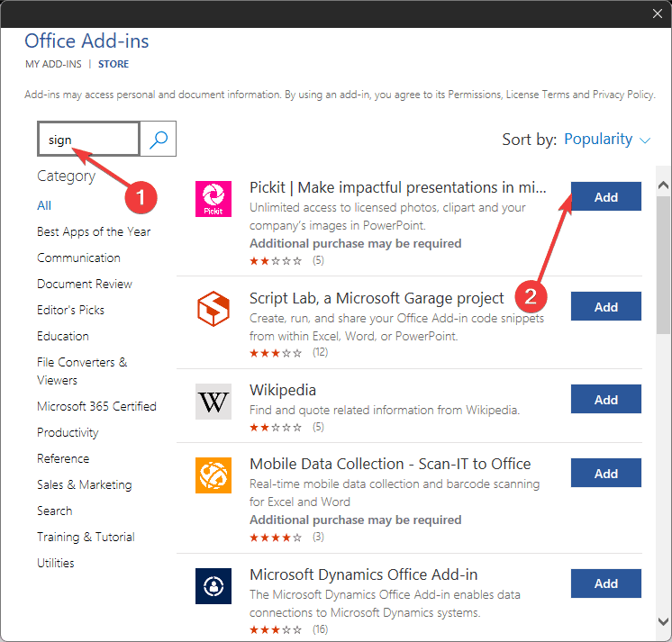Add the Pickit add-in
The image size is (672, 642).
606,196
